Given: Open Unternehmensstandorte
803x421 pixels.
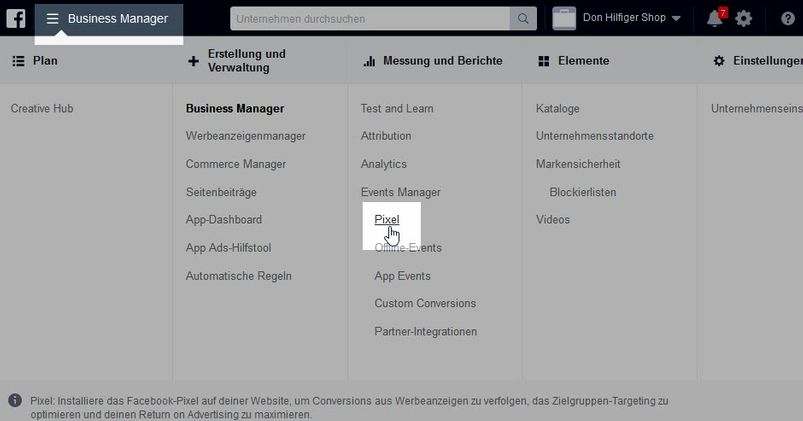Looking at the screenshot, I should coord(595,136).
